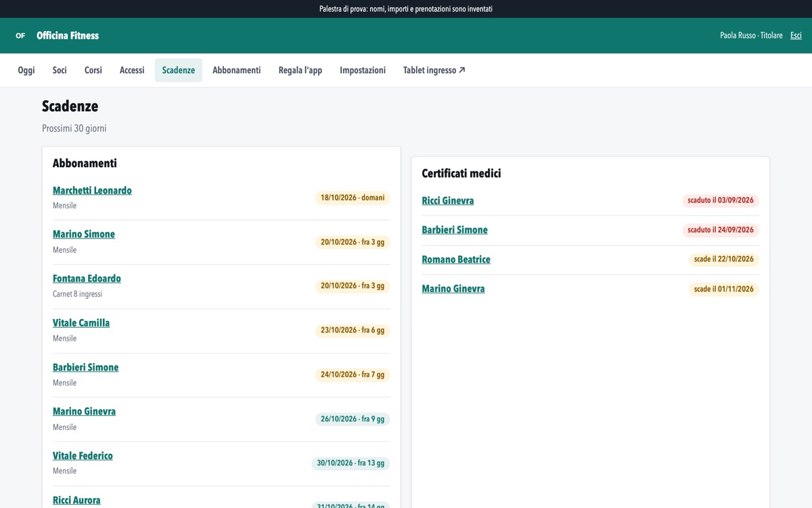
Task: View member Vitale Federico
Action: click(x=83, y=456)
